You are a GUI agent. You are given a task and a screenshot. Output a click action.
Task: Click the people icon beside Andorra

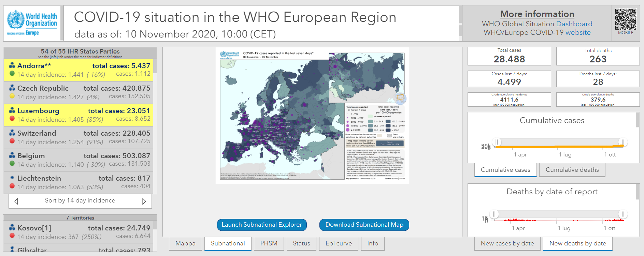pyautogui.click(x=12, y=65)
